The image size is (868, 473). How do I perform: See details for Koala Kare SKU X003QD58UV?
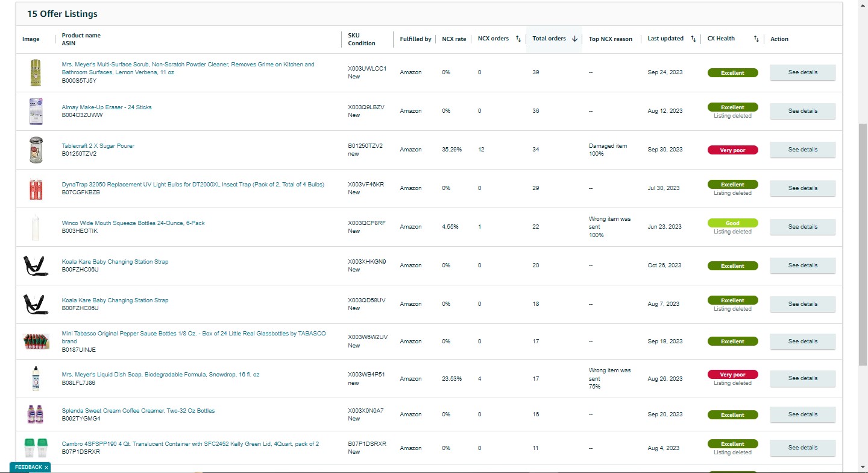click(x=803, y=304)
